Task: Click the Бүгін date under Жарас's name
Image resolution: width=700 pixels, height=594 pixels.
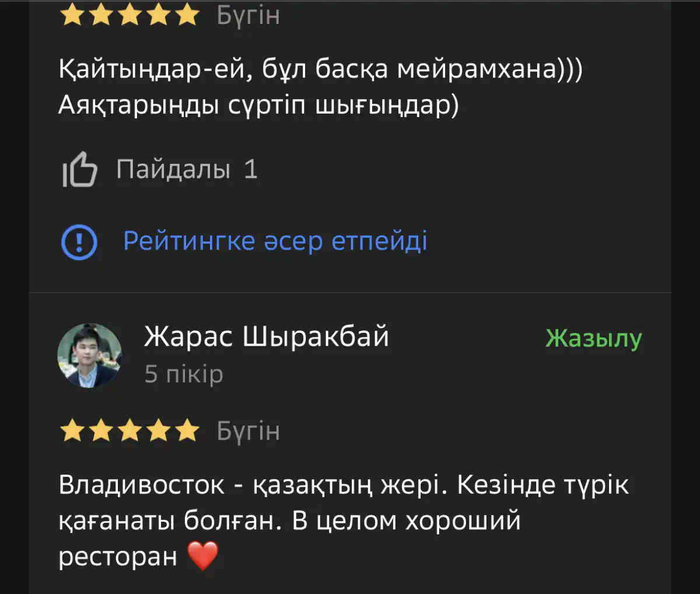Action: coord(248,431)
